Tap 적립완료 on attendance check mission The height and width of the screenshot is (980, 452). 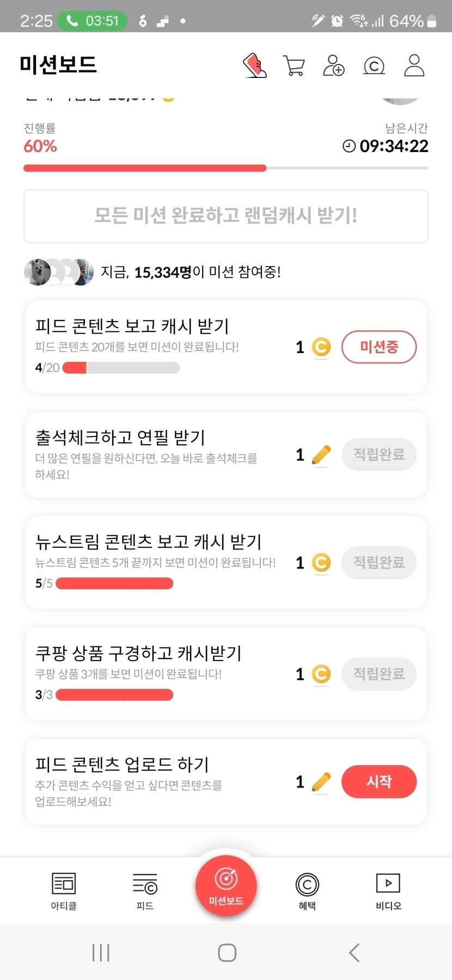tap(379, 455)
